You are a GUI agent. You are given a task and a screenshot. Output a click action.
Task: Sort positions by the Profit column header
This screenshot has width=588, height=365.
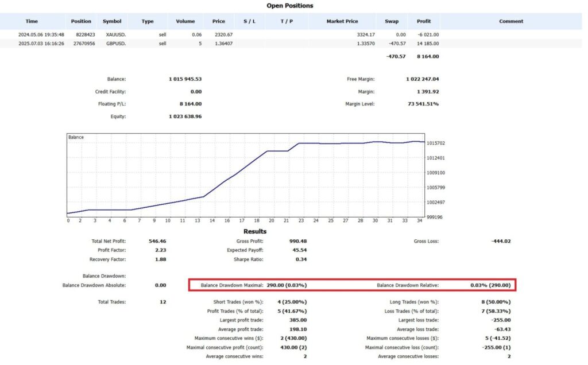(x=423, y=21)
